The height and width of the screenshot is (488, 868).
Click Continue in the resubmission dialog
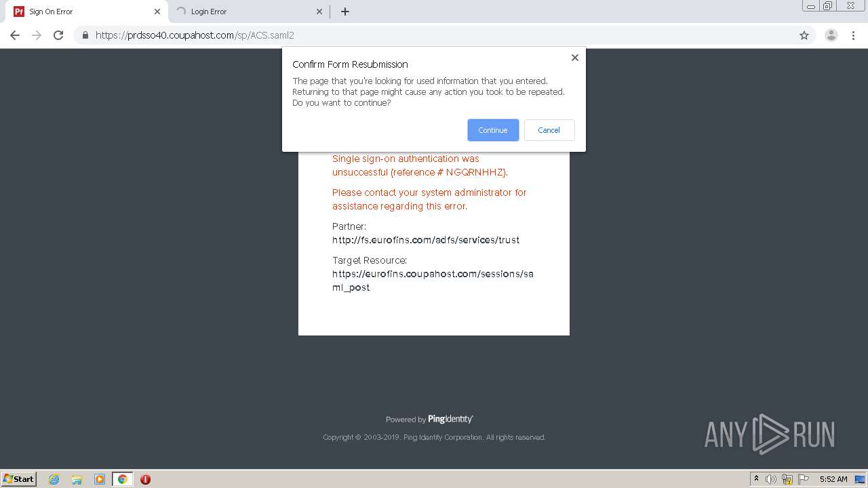pyautogui.click(x=493, y=130)
